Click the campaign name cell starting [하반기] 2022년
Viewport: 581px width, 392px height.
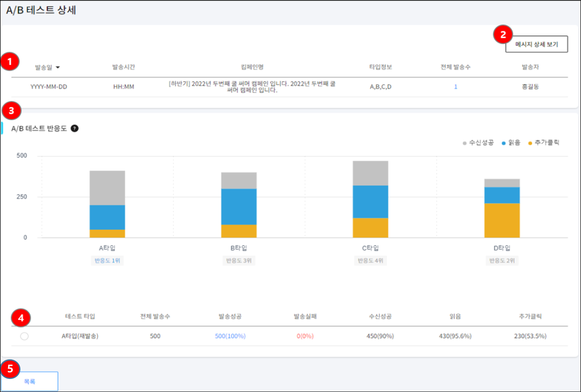click(252, 87)
